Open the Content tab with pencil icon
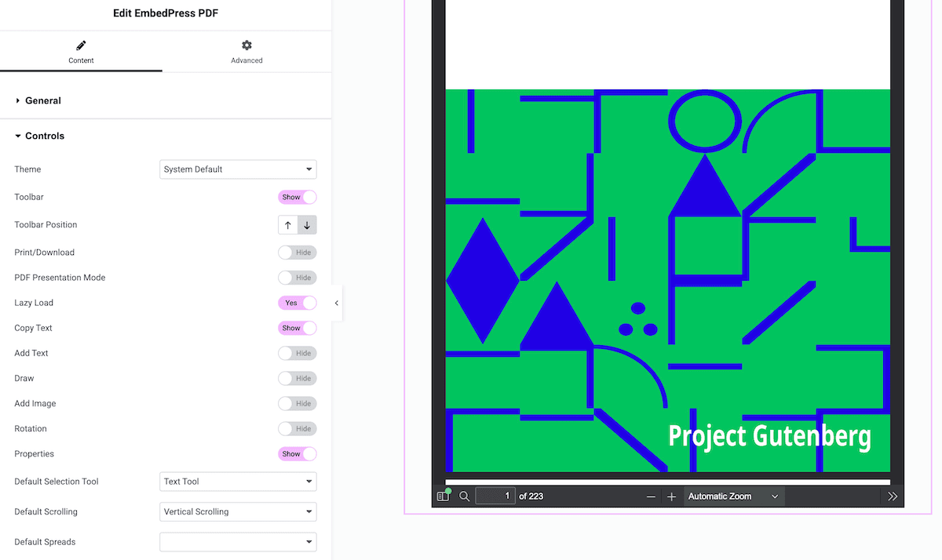Screen dimensions: 942x560 [81, 52]
